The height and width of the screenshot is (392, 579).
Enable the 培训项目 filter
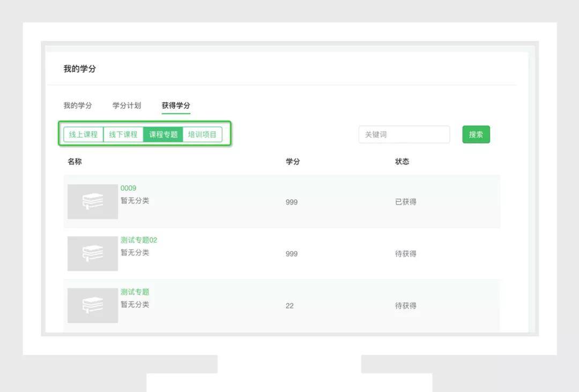203,134
